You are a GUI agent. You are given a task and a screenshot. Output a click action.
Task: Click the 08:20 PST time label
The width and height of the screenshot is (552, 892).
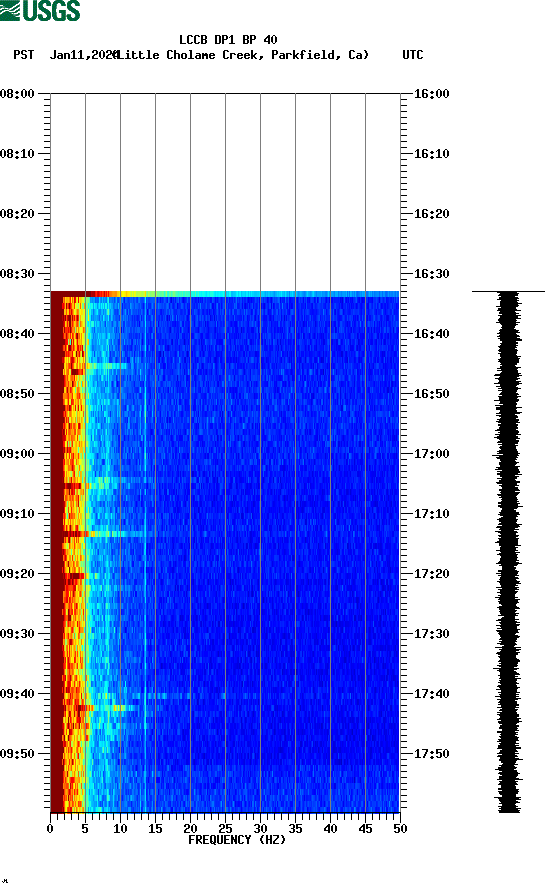click(17, 214)
